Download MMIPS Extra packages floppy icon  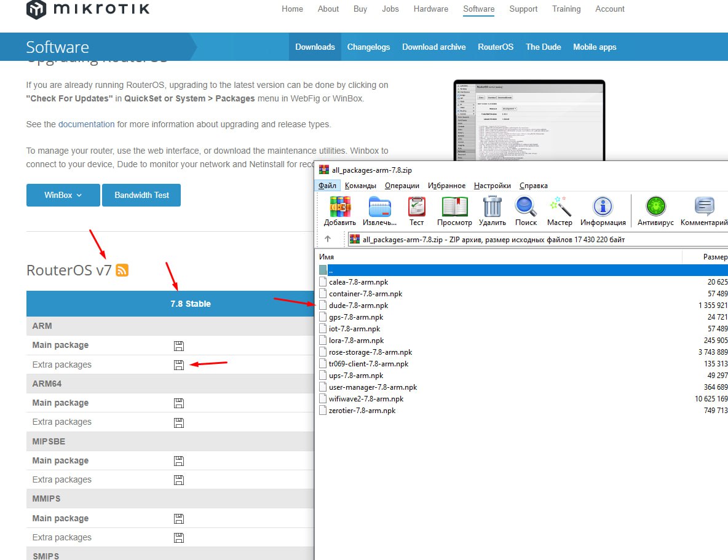point(179,538)
